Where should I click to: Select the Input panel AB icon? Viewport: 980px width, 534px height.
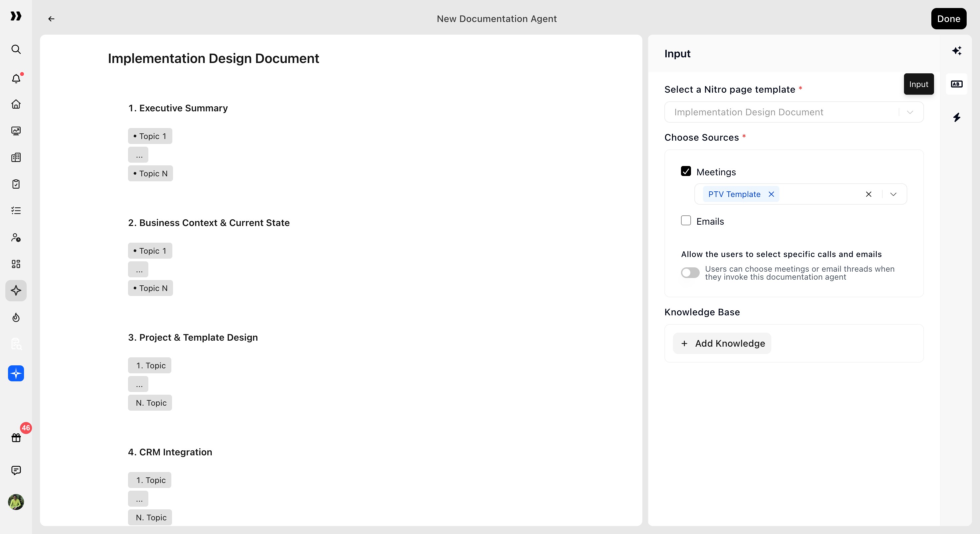tap(957, 84)
